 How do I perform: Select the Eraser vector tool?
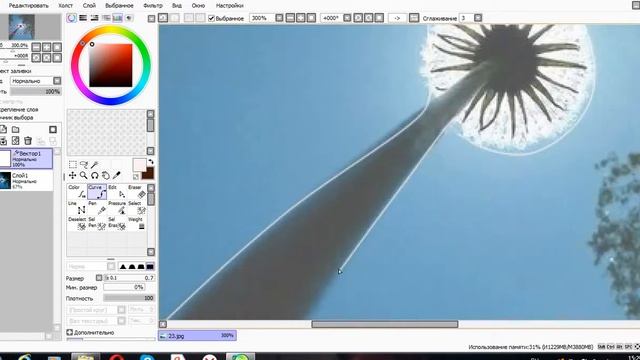[x=137, y=191]
